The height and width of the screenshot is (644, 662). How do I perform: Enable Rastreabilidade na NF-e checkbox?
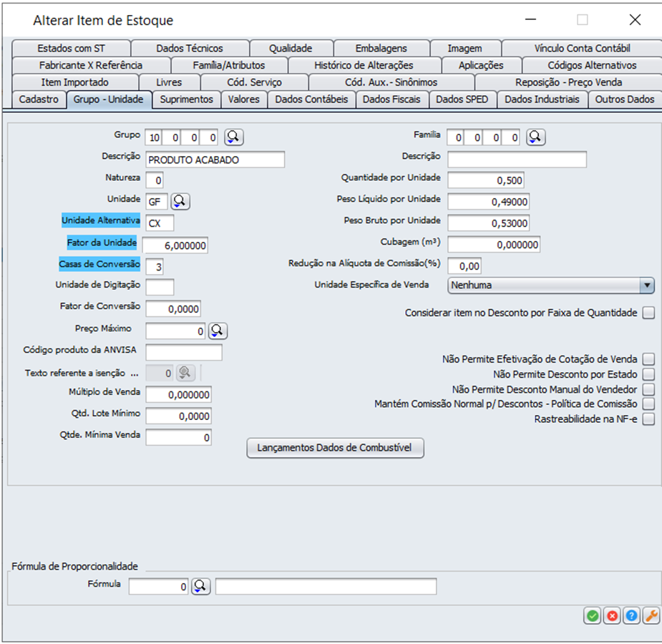pyautogui.click(x=648, y=419)
